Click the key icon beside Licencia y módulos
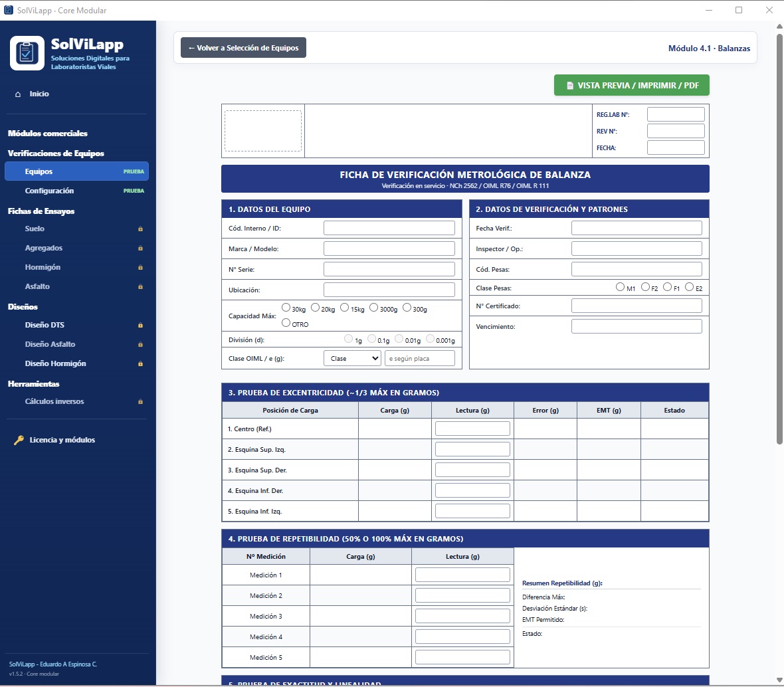Screen dimensions: 784x687 (x=19, y=440)
